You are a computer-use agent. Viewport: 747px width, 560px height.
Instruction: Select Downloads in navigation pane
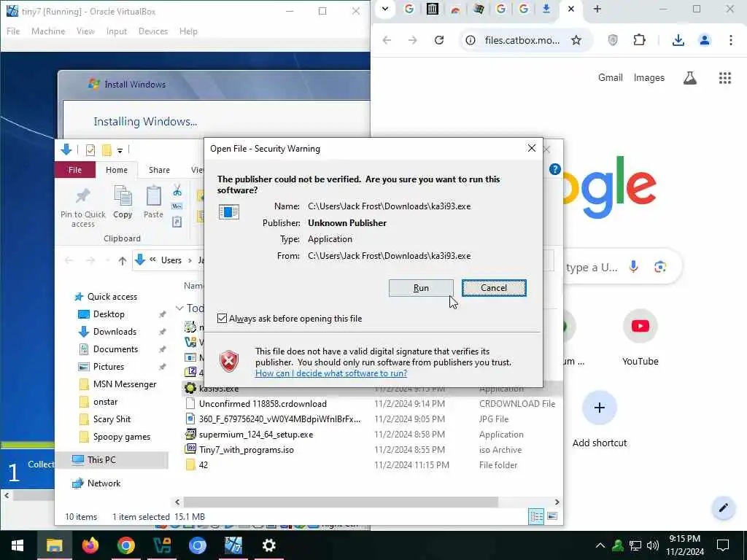pyautogui.click(x=115, y=332)
